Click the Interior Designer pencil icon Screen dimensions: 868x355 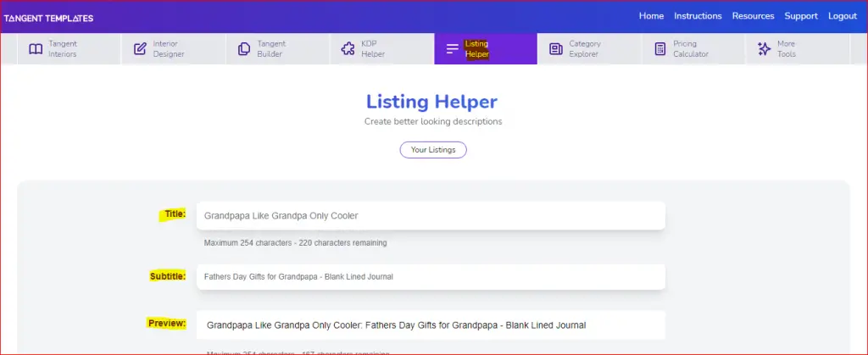(140, 48)
